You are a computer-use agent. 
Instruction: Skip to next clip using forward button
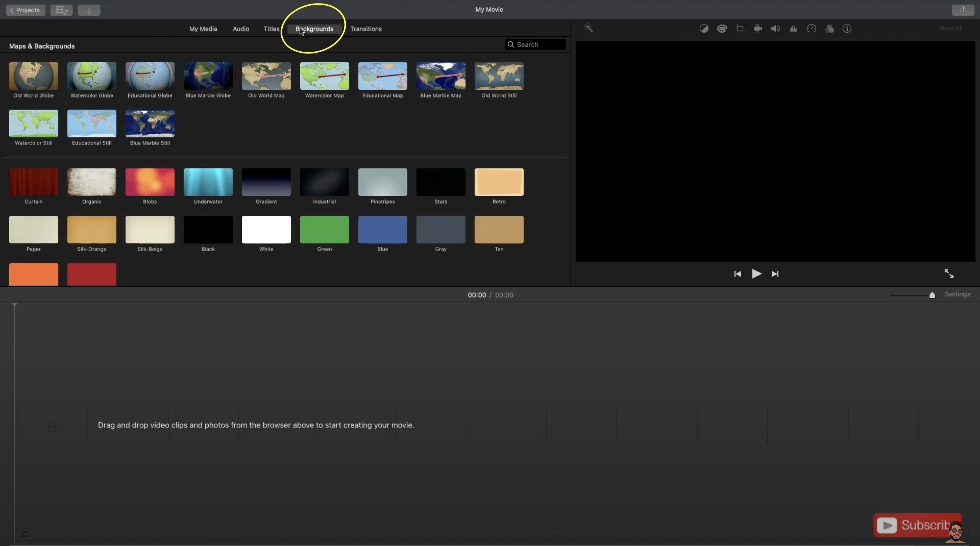pyautogui.click(x=775, y=274)
